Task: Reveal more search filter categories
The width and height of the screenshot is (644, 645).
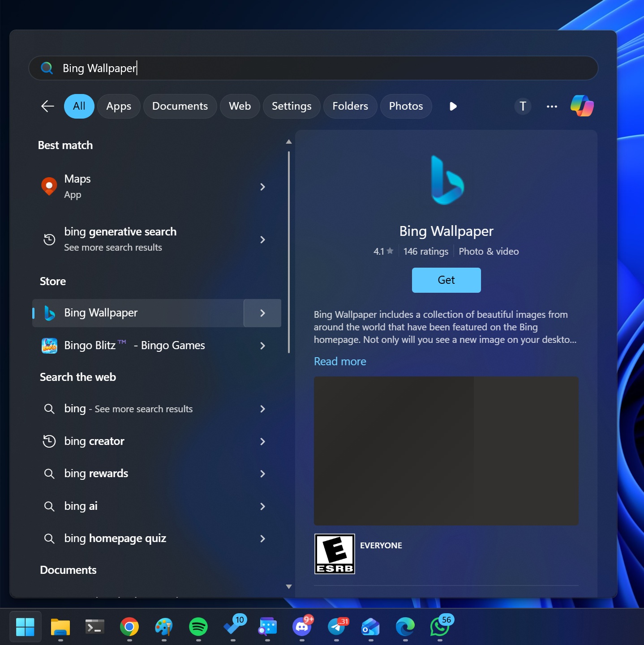Action: tap(452, 106)
